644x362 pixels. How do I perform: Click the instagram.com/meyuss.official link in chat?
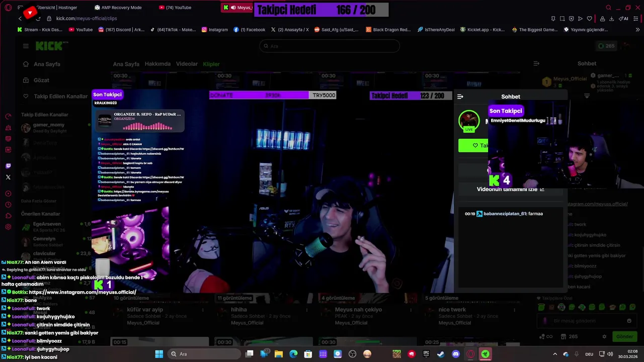597,204
